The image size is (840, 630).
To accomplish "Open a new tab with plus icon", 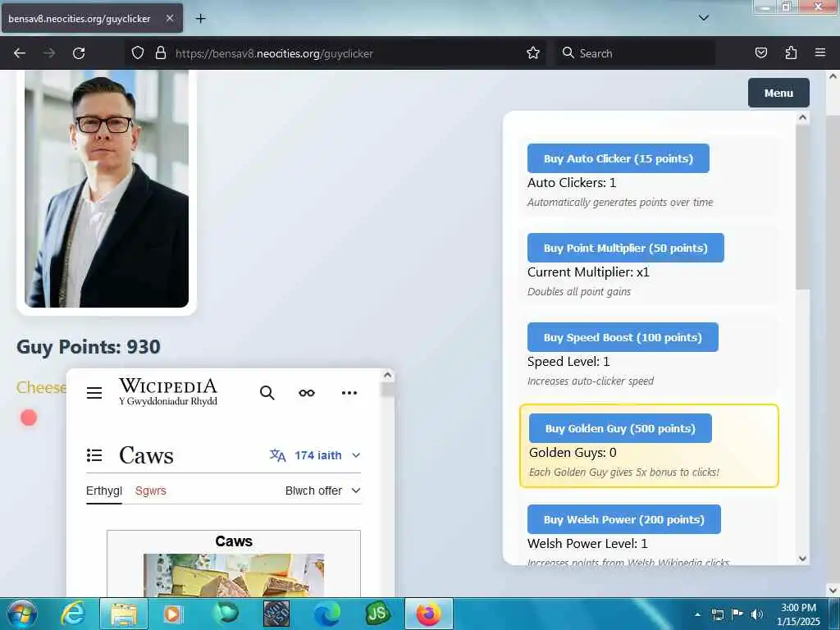I will (x=200, y=19).
